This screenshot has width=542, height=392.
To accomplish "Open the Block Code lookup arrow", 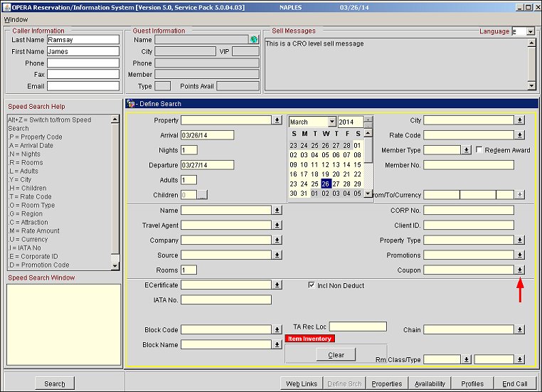I will coord(277,329).
